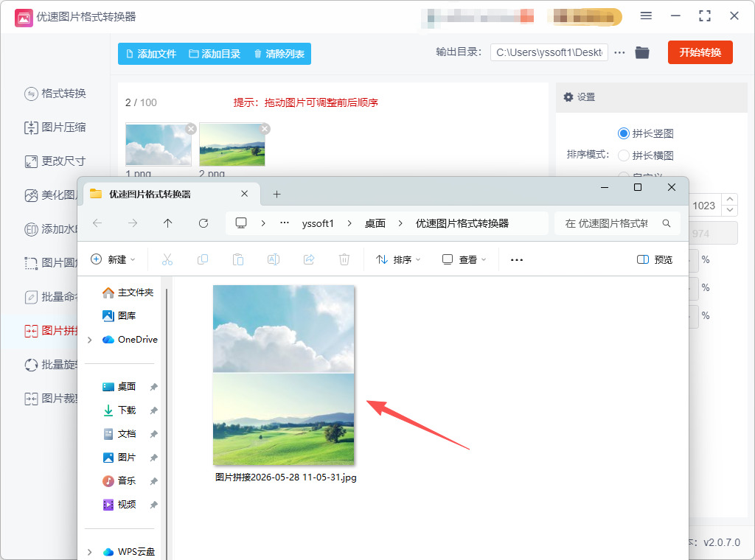Open Explorer's See more three-dot menu
The image size is (755, 560).
517,260
